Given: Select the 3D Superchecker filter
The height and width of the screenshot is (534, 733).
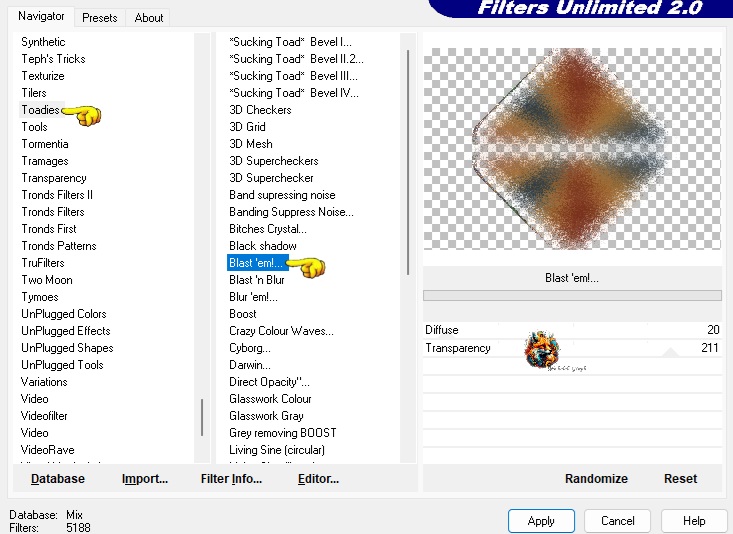Looking at the screenshot, I should 271,178.
